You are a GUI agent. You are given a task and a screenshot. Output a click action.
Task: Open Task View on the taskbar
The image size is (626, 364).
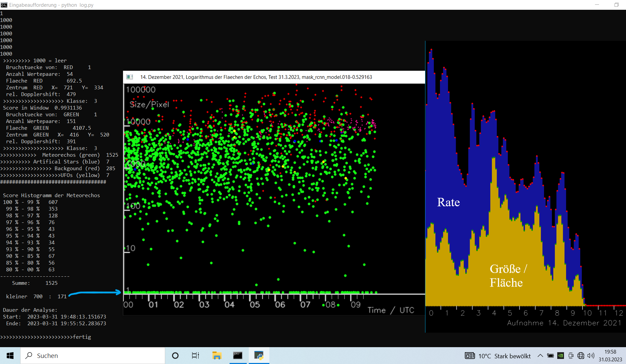click(196, 356)
